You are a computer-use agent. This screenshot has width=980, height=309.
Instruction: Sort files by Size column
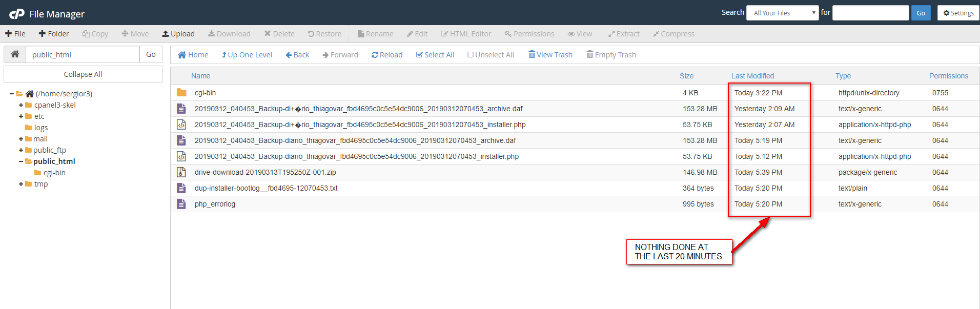[686, 76]
